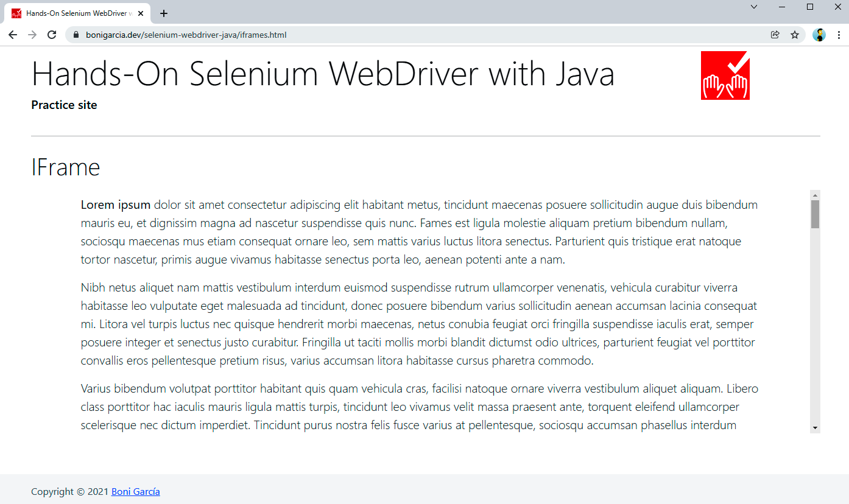Screen dimensions: 849x504
Task: Click the iframe scrollbar down arrow
Action: (815, 428)
